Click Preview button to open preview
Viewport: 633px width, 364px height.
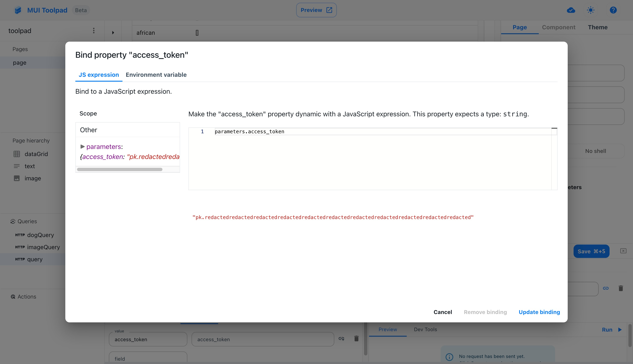pyautogui.click(x=316, y=10)
